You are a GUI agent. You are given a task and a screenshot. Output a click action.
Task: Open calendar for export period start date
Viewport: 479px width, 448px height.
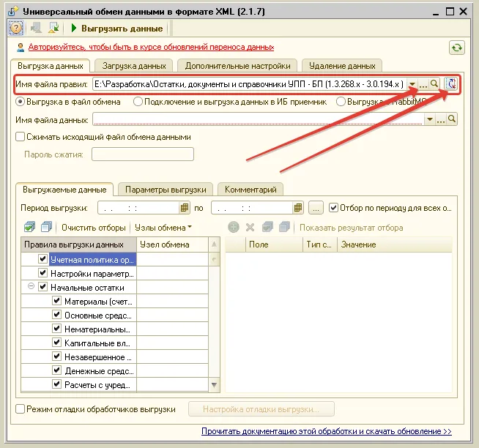[x=185, y=208]
